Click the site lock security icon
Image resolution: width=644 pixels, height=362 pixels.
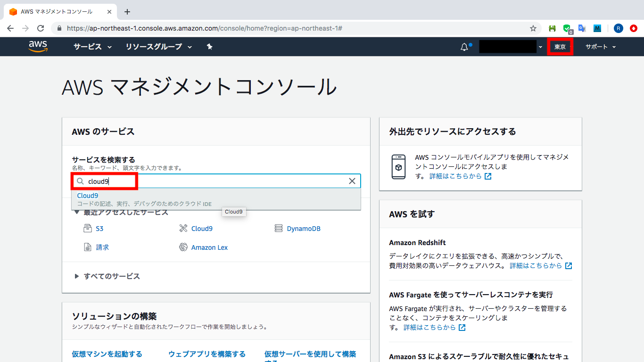pyautogui.click(x=59, y=28)
